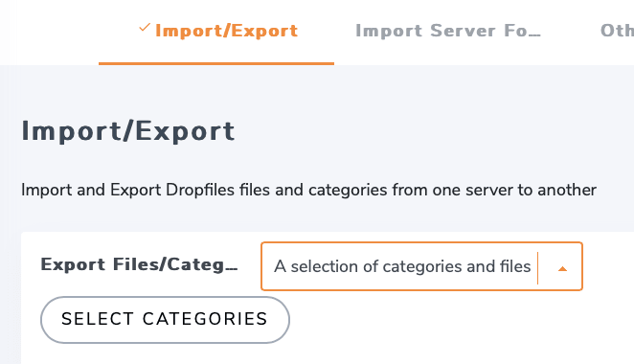Click the ellipsis in Export Files/Categ... label
634x364 pixels.
pyautogui.click(x=232, y=269)
